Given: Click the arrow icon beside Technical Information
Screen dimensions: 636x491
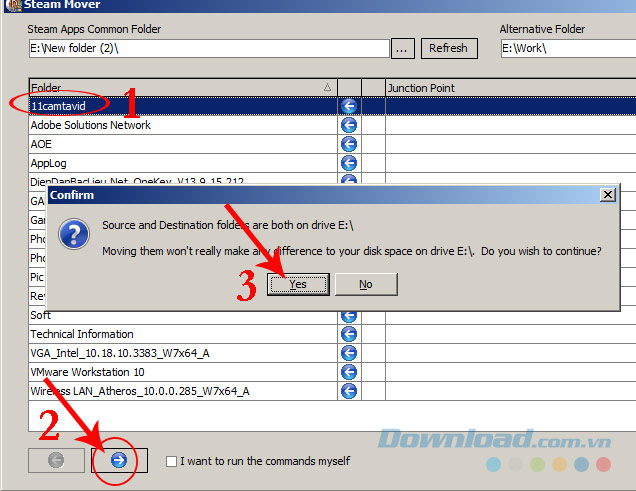Looking at the screenshot, I should (x=349, y=334).
